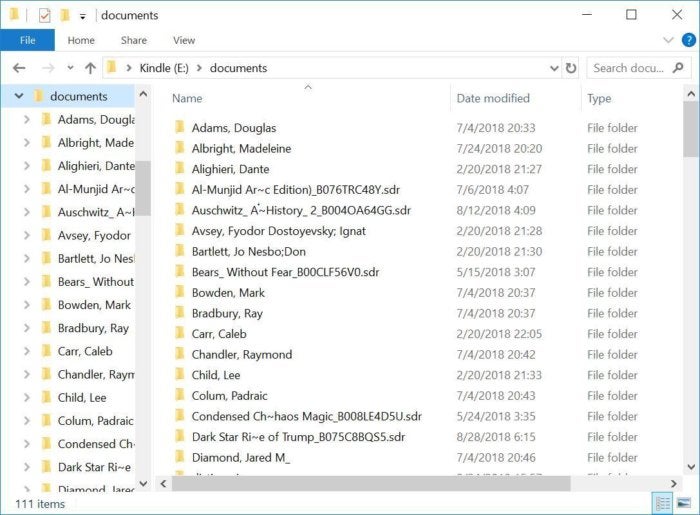The width and height of the screenshot is (700, 515).
Task: Click the New folder quick access icon
Action: pos(65,16)
